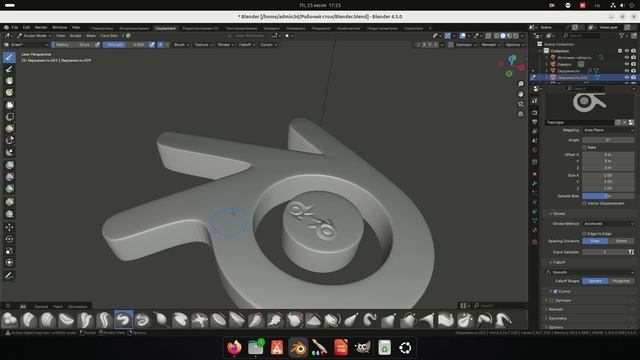Select Scene spacing distance option
The width and height of the screenshot is (640, 360).
pyautogui.click(x=621, y=241)
